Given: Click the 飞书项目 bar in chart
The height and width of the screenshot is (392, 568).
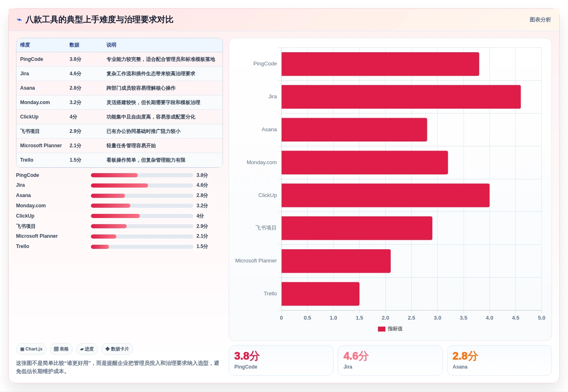Looking at the screenshot, I should (x=357, y=228).
